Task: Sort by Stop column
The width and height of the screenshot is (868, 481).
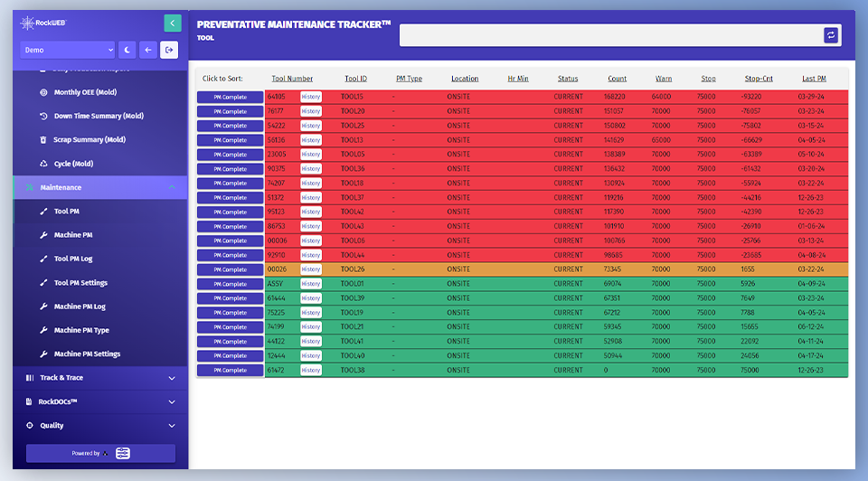Action: pos(709,79)
